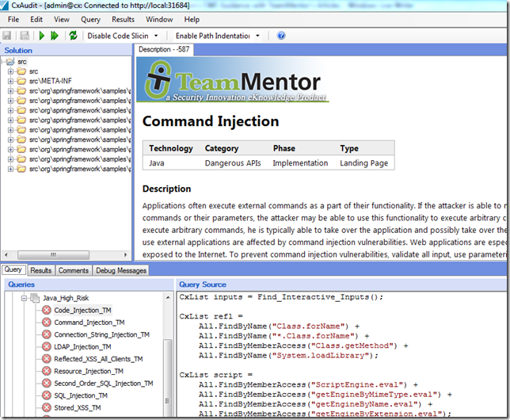Click the Resource_Injection_TM red query icon
This screenshot has height=420, width=510.
coord(47,371)
